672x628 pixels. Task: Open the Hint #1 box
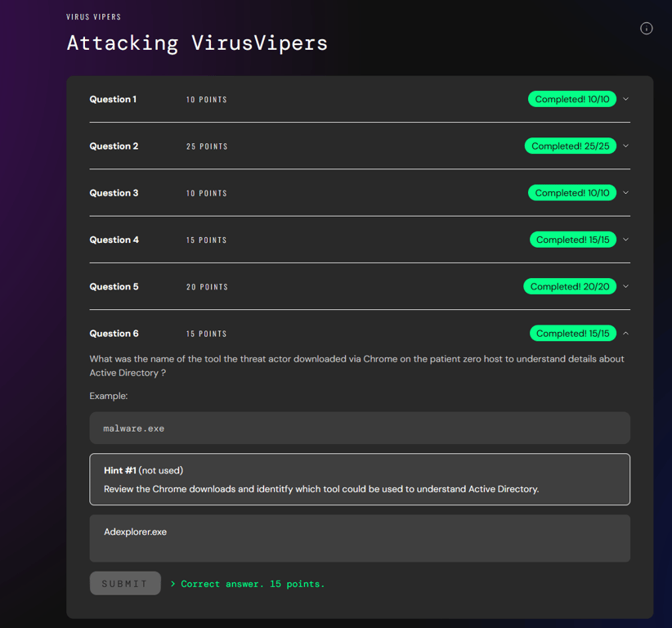(360, 479)
